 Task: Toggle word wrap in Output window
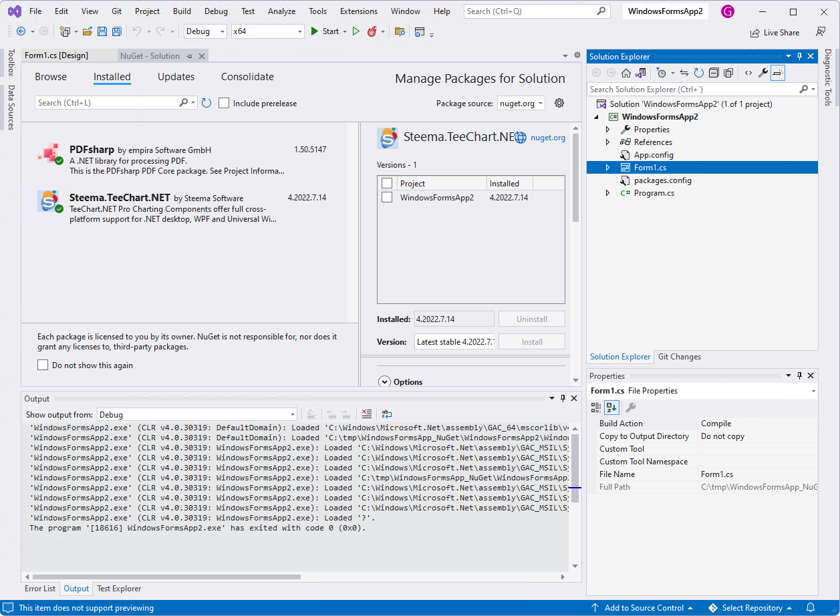(387, 414)
